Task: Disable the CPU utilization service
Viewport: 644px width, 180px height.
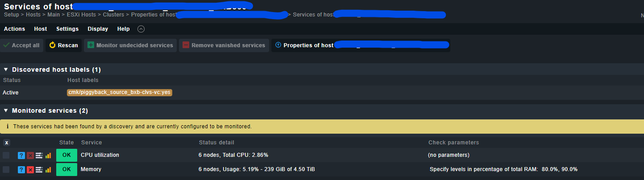Action: pos(30,155)
